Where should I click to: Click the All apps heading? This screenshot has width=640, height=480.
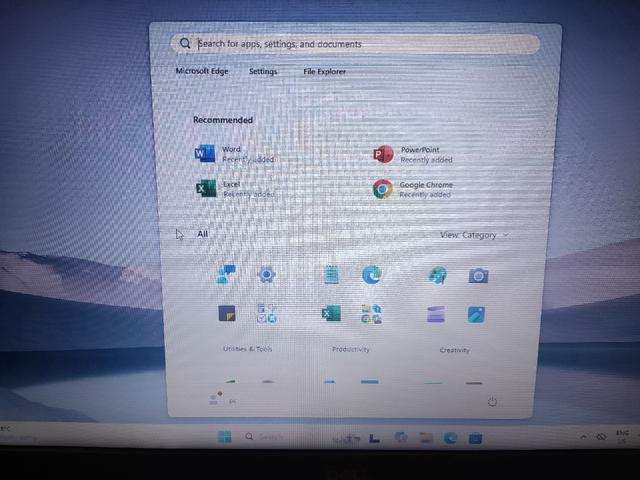coord(203,234)
